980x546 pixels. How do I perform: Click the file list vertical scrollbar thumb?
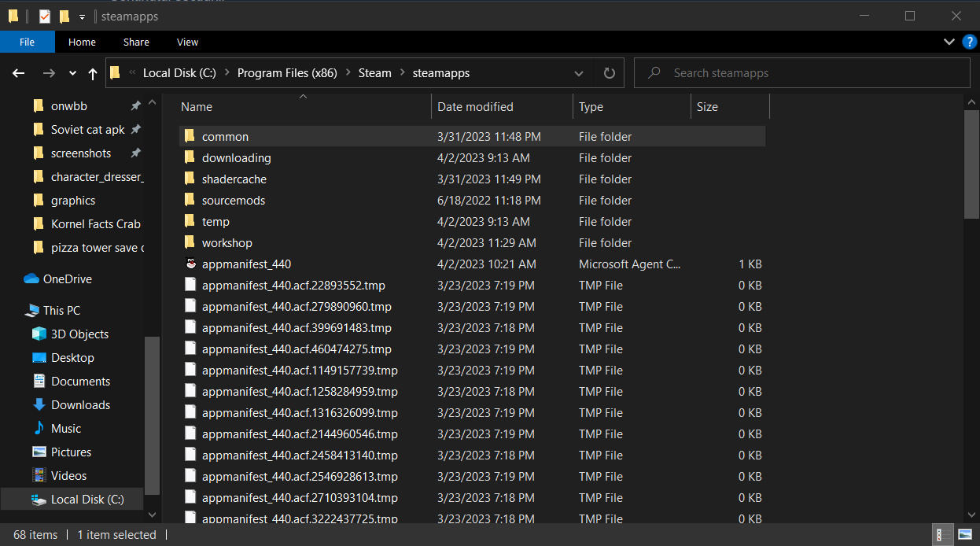click(x=971, y=164)
